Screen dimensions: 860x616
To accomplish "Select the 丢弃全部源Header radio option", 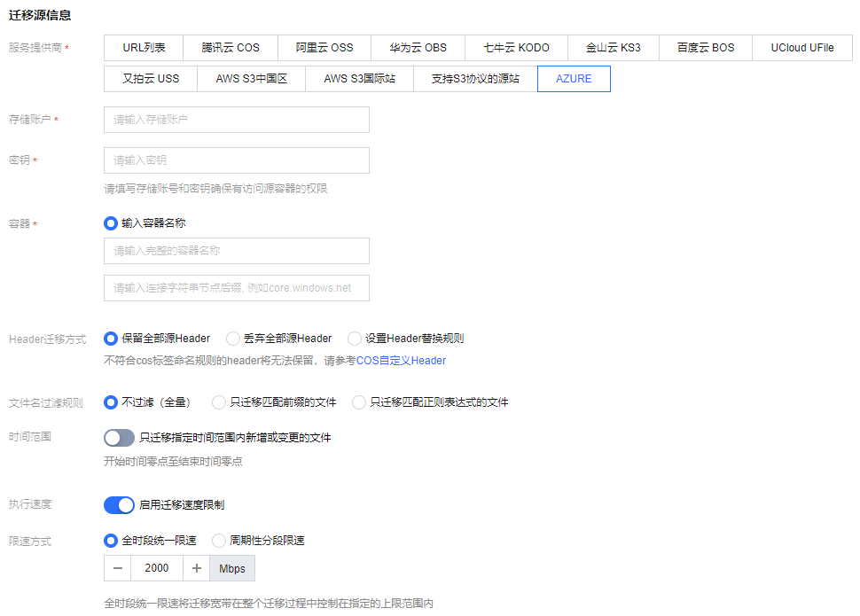I will point(233,339).
